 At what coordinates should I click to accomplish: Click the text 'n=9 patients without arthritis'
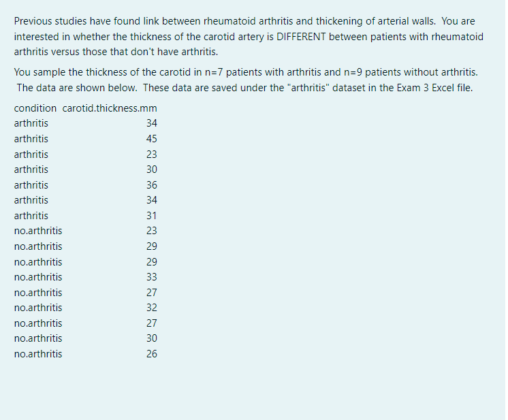point(409,72)
